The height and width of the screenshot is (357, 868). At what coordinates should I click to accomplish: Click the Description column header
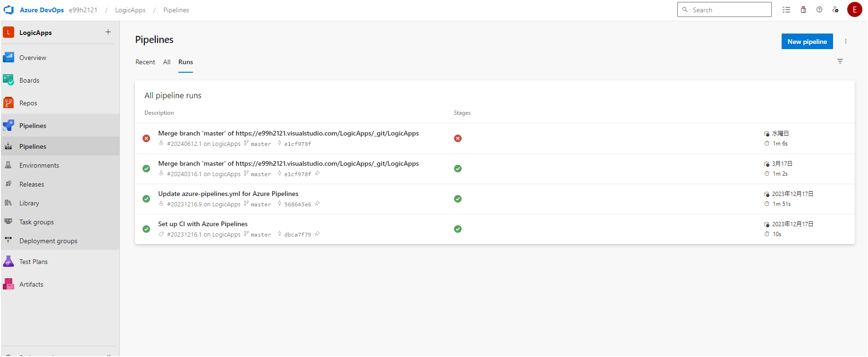(x=159, y=113)
